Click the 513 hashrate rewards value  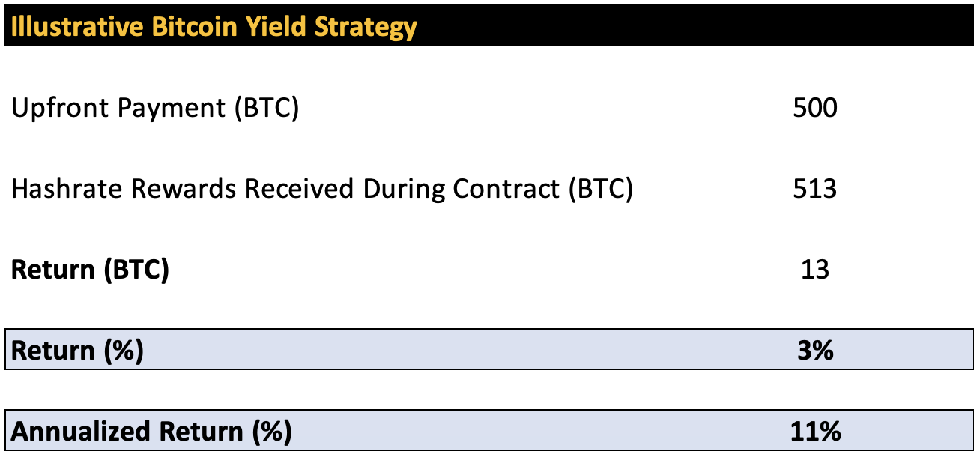pyautogui.click(x=814, y=189)
